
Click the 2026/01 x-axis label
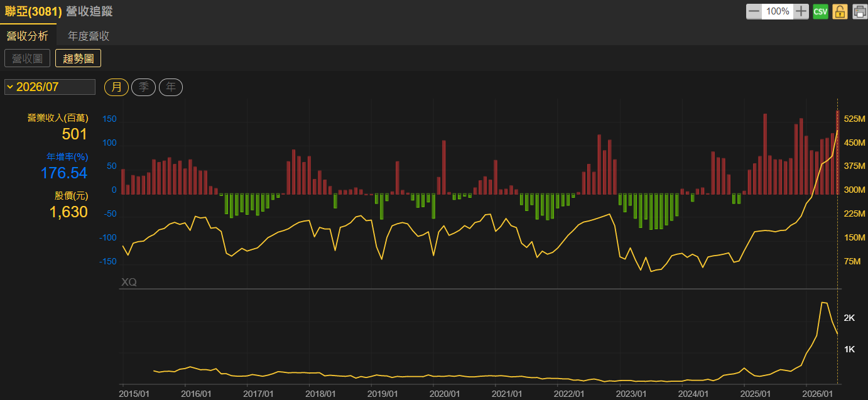818,393
